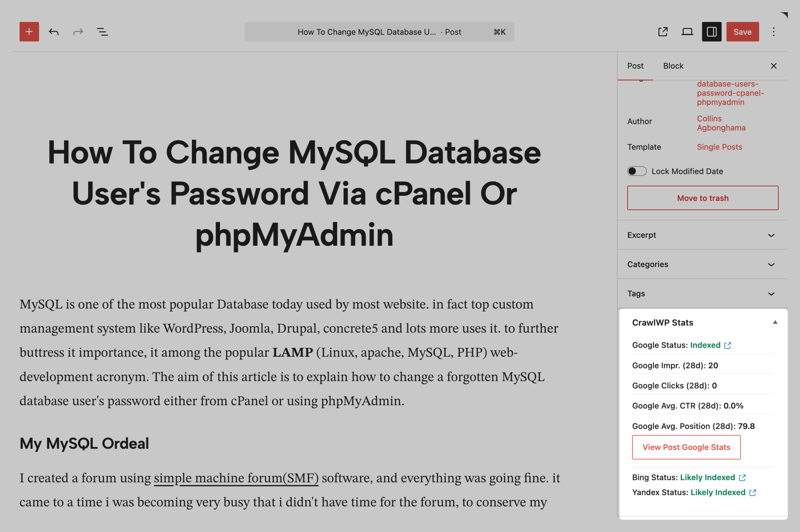Click the Likely Indexed Yandex status

[718, 492]
